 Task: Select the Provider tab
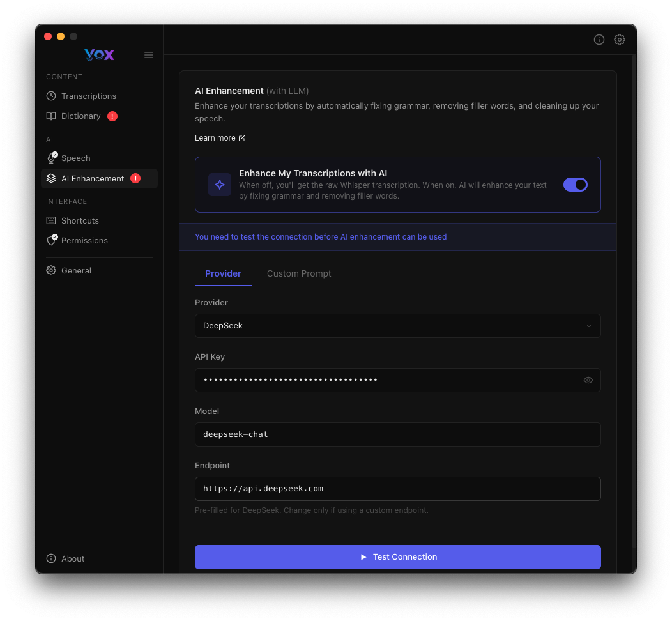click(223, 273)
